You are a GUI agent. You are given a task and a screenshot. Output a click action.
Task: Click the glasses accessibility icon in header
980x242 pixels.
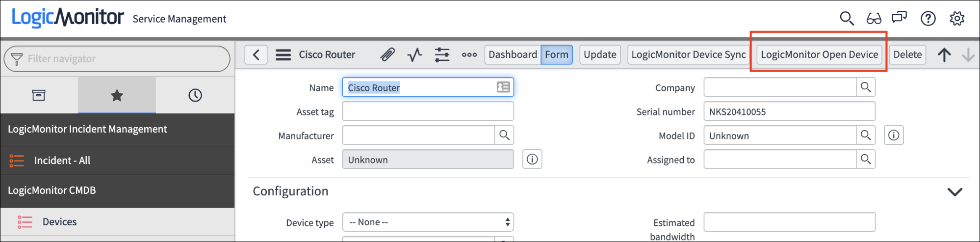[874, 19]
